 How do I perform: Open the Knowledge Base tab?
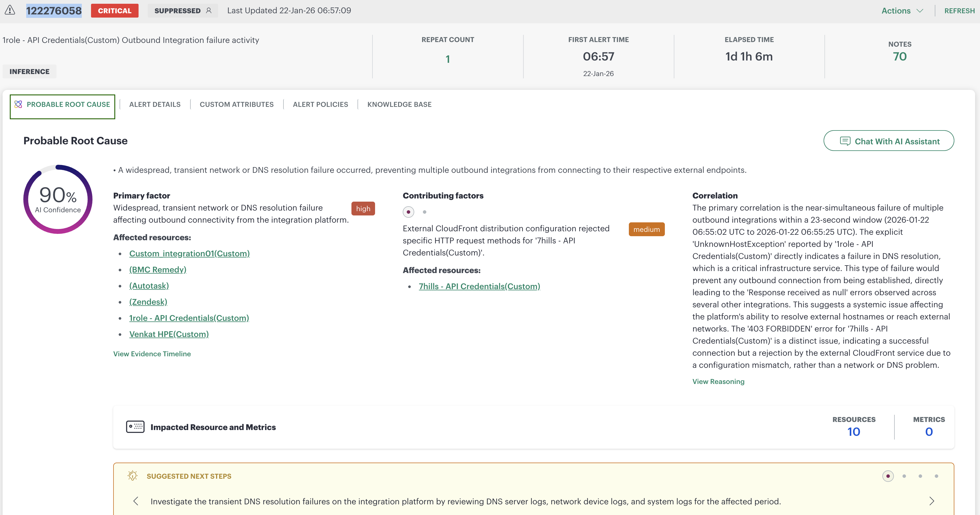[399, 104]
